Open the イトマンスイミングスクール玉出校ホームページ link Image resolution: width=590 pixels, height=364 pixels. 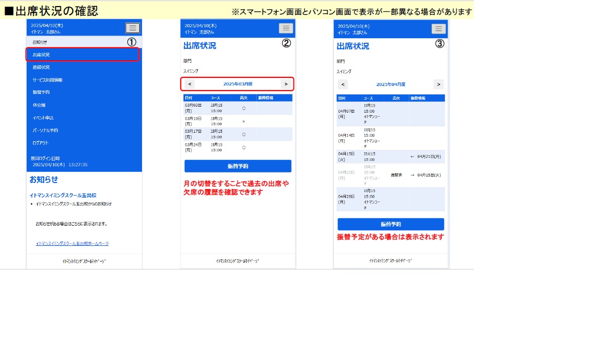72,243
